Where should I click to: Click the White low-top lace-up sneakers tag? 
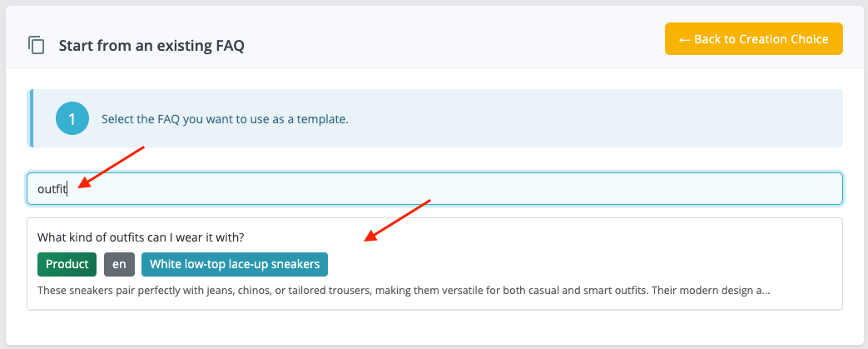click(234, 264)
